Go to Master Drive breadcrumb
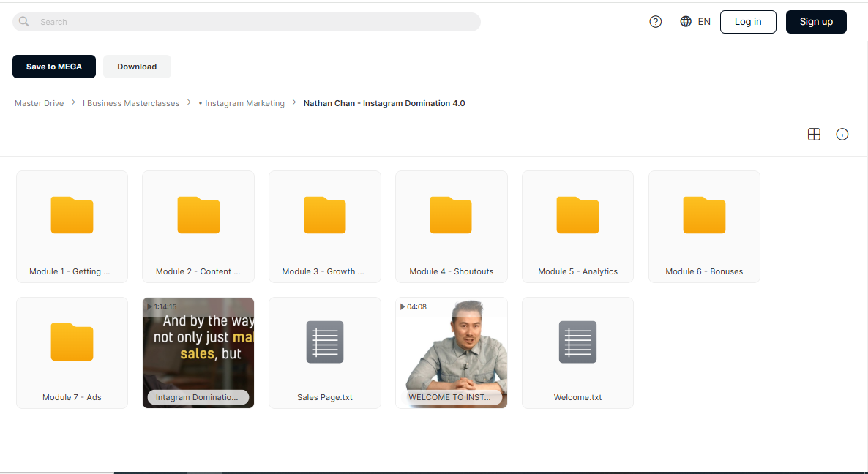 click(40, 103)
